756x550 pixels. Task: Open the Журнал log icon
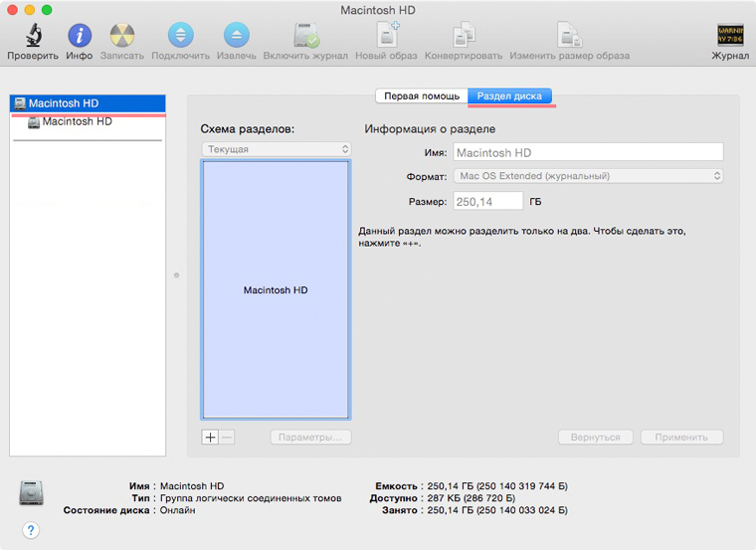[730, 36]
